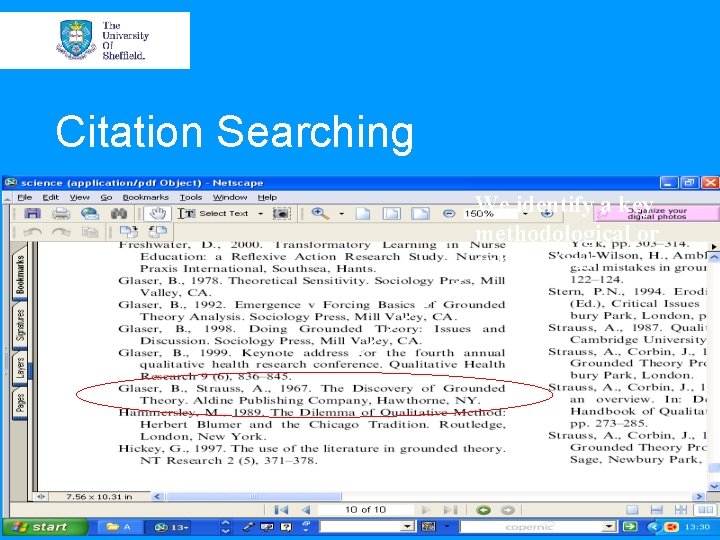Click the '10 of 10' page number field
This screenshot has width=720, height=540.
click(x=366, y=510)
